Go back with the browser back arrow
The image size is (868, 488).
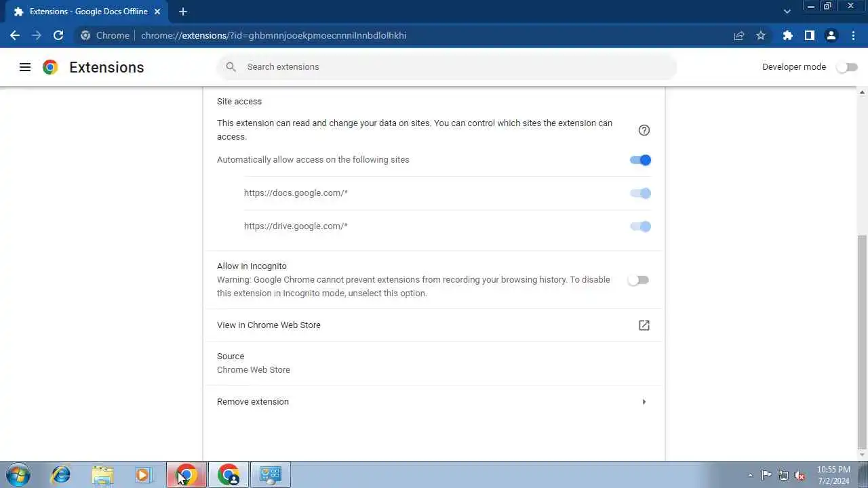tap(15, 35)
